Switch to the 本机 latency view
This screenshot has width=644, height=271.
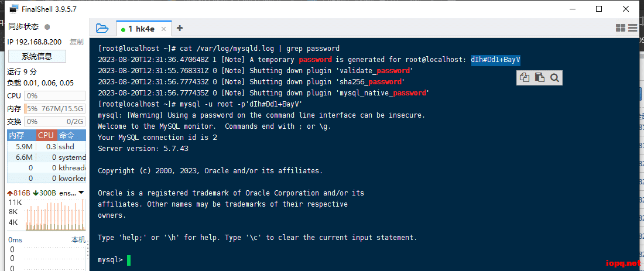[78, 239]
